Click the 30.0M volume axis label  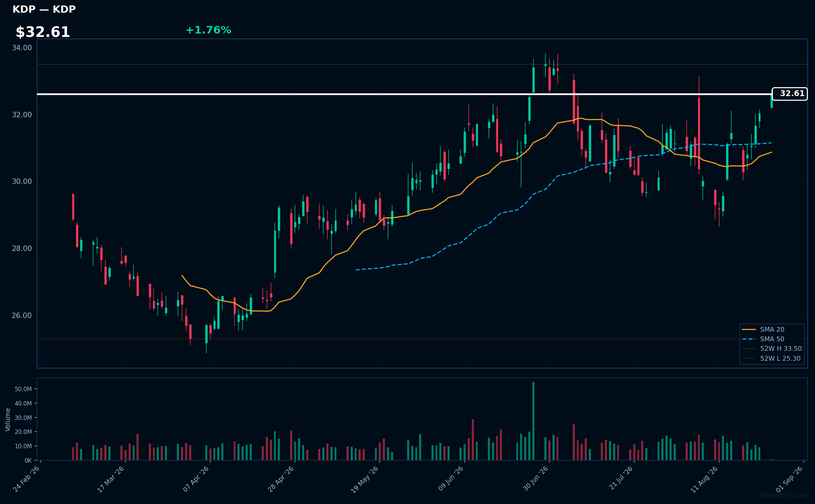(23, 418)
